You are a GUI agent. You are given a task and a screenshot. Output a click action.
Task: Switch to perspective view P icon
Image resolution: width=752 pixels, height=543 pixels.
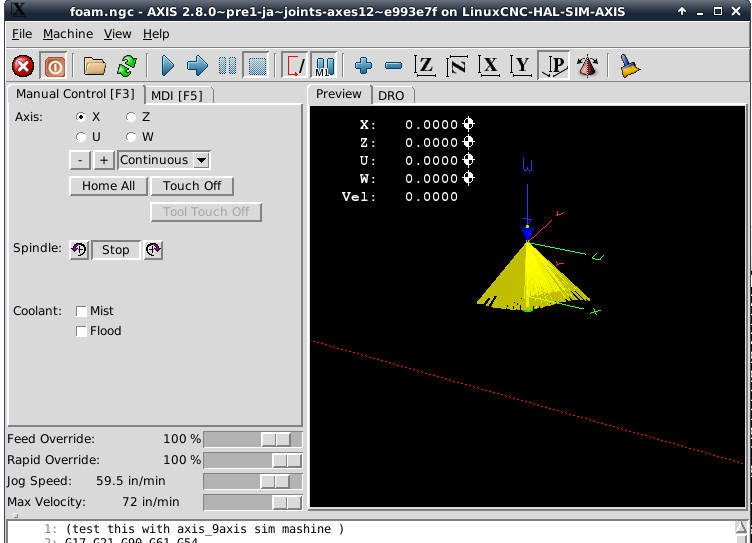click(x=554, y=66)
